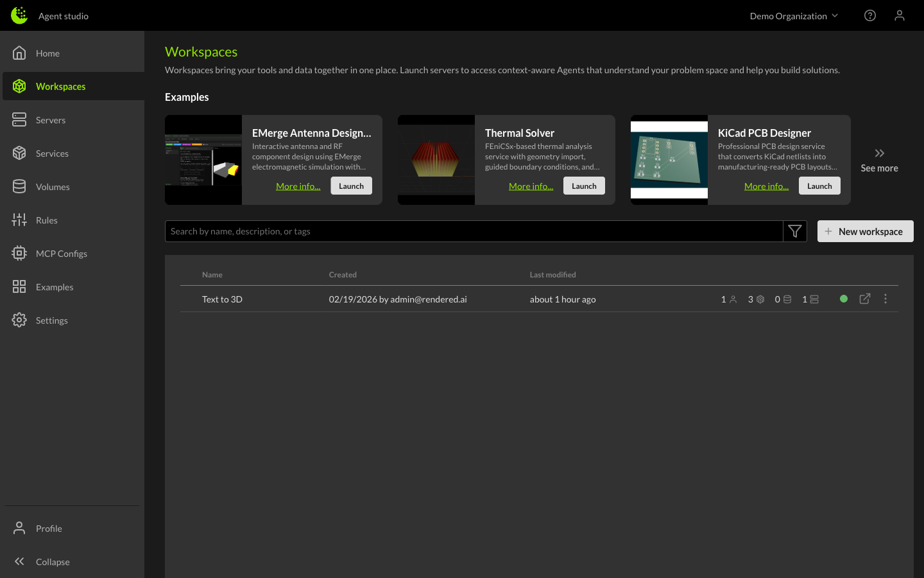
Task: Open Settings from the sidebar
Action: [19, 320]
